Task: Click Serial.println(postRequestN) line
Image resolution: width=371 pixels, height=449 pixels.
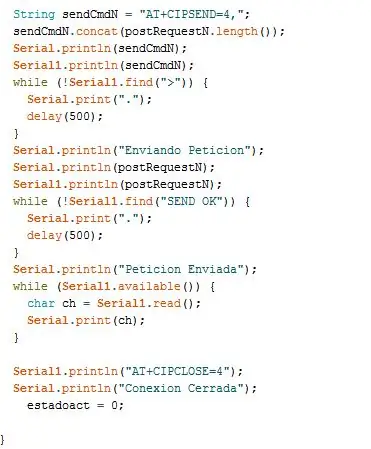Action: coord(114,167)
